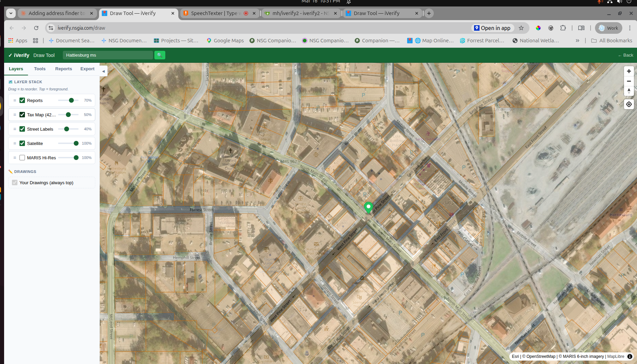Open the browser tab search dropdown
637x364 pixels.
[11, 13]
